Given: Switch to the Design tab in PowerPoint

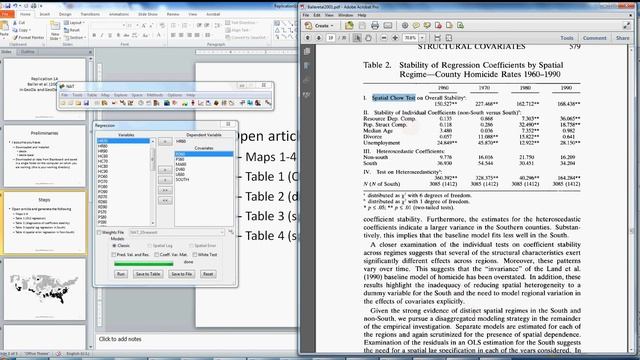Looking at the screenshot, I should (x=65, y=14).
